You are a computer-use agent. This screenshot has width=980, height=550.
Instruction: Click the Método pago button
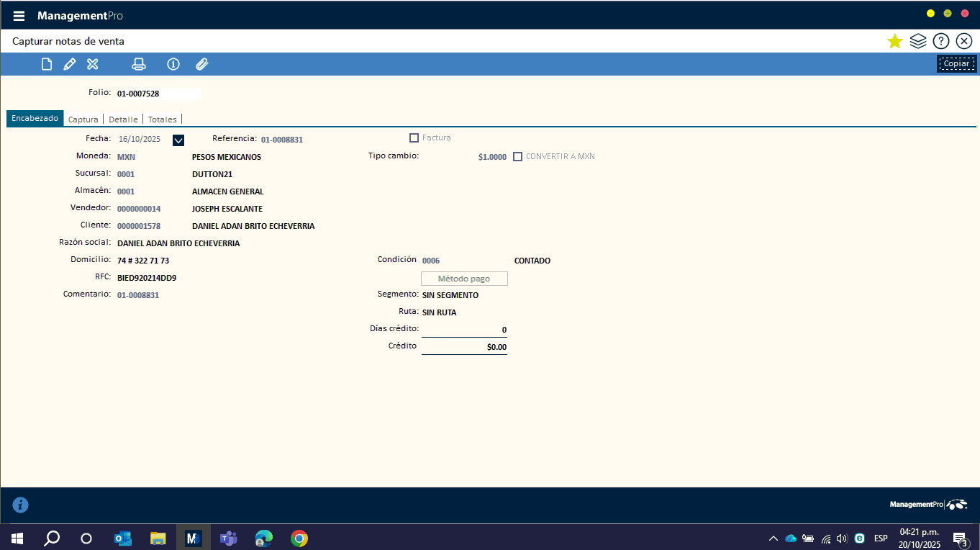(464, 279)
